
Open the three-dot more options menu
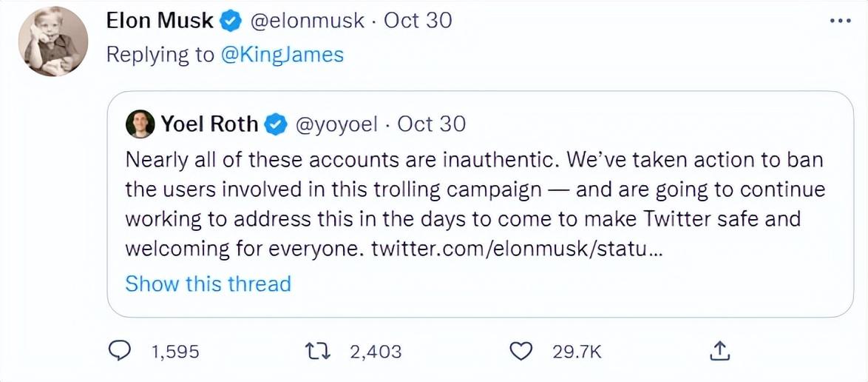841,21
